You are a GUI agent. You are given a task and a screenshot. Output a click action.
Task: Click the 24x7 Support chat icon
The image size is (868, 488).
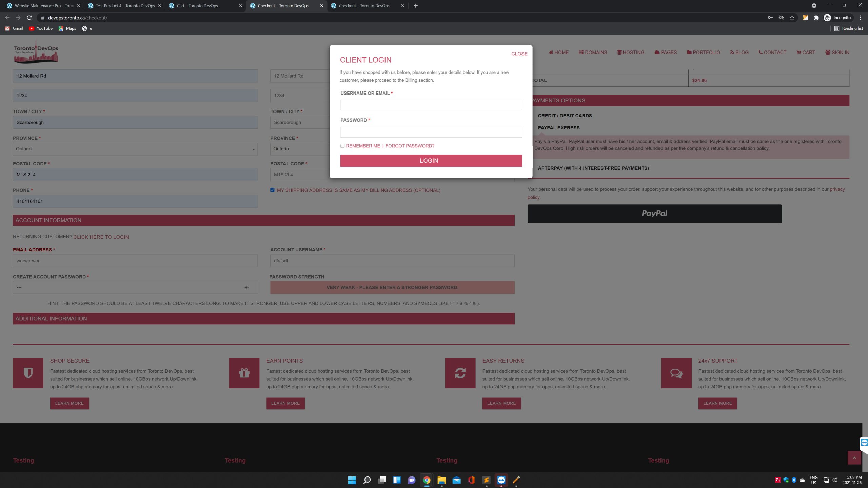coord(676,373)
